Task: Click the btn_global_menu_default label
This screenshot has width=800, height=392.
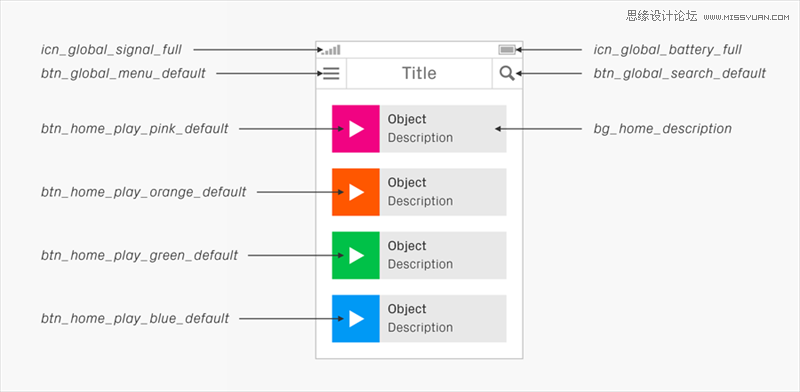Action: pos(123,74)
